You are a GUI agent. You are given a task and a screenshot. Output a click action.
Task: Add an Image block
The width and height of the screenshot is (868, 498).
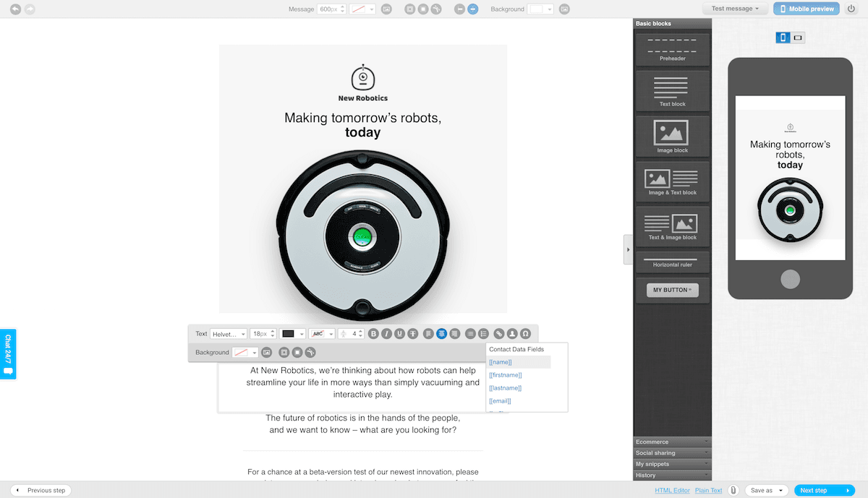pyautogui.click(x=673, y=137)
